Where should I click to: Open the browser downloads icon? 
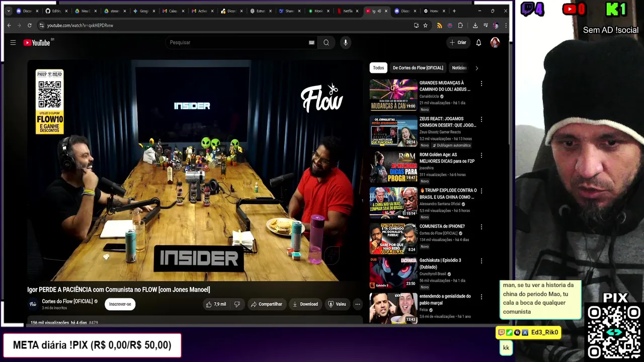(x=475, y=25)
